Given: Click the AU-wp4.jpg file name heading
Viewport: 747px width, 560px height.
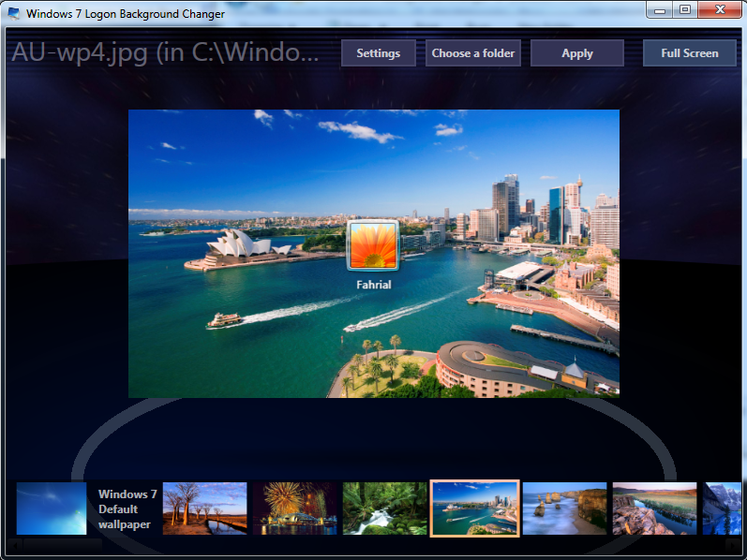Looking at the screenshot, I should (165, 52).
